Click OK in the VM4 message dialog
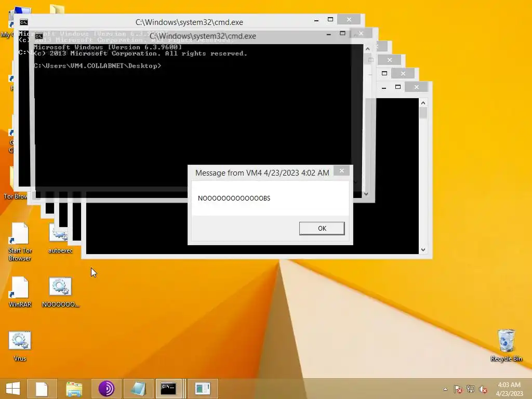This screenshot has width=532, height=399. pos(322,229)
